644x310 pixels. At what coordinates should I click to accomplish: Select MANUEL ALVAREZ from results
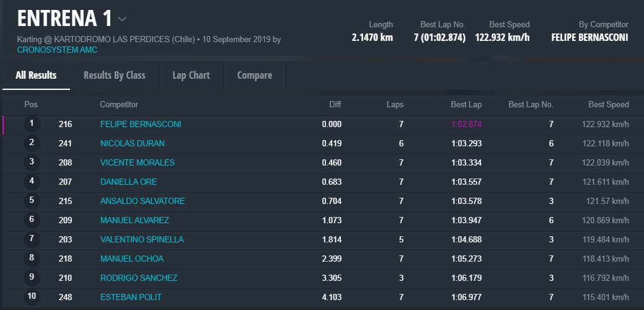click(135, 220)
